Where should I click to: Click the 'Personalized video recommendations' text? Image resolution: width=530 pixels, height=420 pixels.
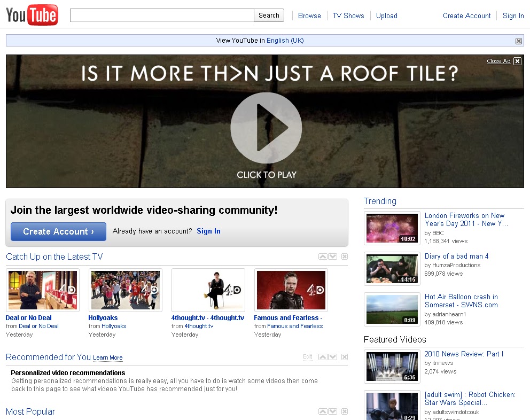[68, 372]
